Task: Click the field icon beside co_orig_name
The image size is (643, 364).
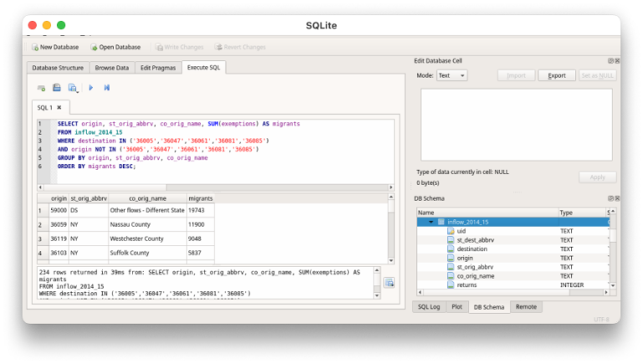Action: click(450, 276)
